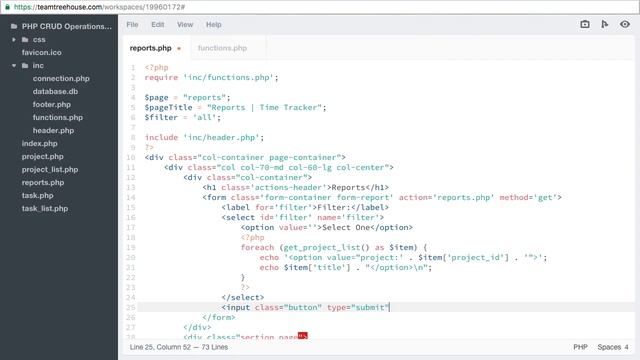
Task: Click the css folder icon
Action: tap(25, 40)
